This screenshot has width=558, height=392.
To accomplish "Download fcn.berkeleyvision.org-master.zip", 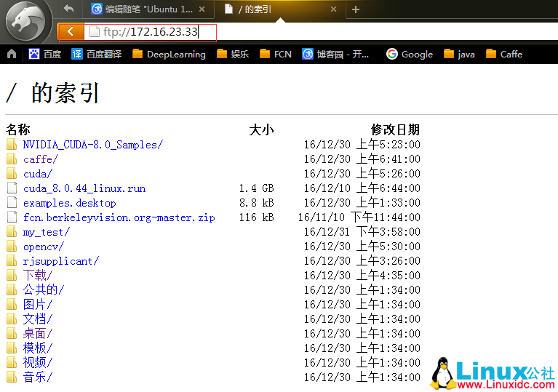I will [119, 217].
